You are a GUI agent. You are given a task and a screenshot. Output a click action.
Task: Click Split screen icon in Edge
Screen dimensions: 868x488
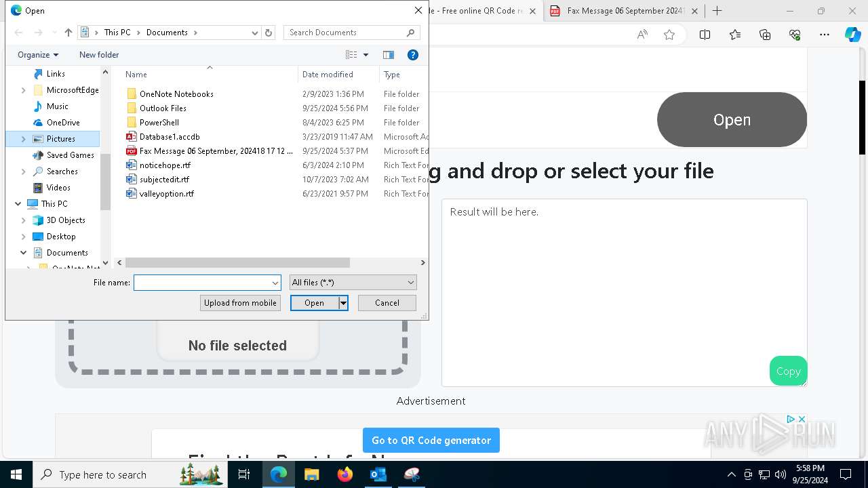click(x=705, y=35)
